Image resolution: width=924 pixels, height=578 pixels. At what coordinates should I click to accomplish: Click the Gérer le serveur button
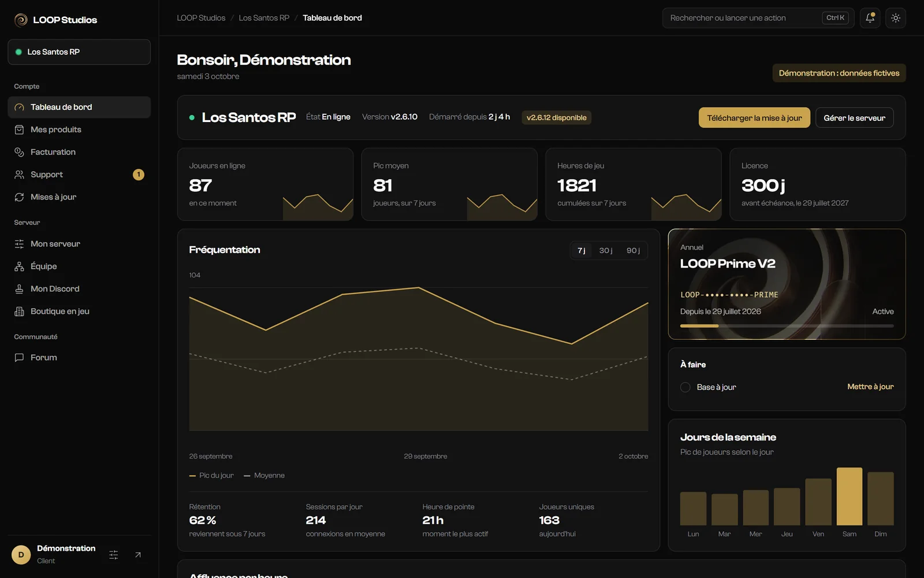point(854,118)
